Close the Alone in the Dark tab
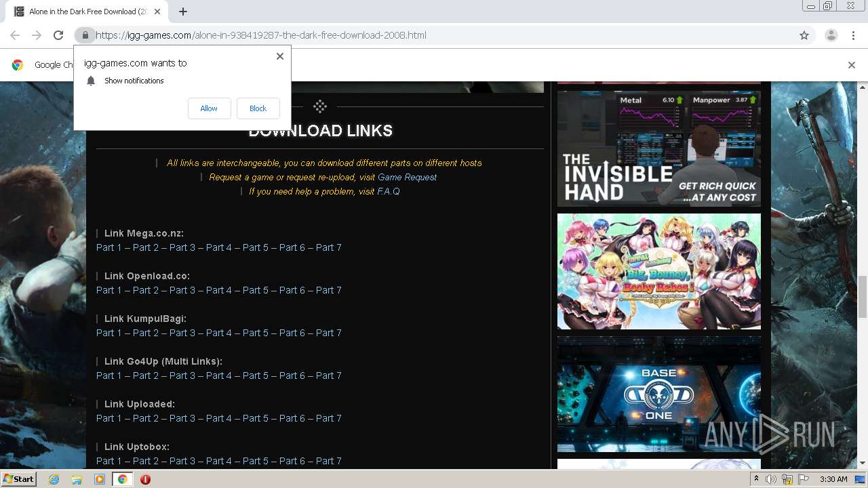 coord(158,12)
